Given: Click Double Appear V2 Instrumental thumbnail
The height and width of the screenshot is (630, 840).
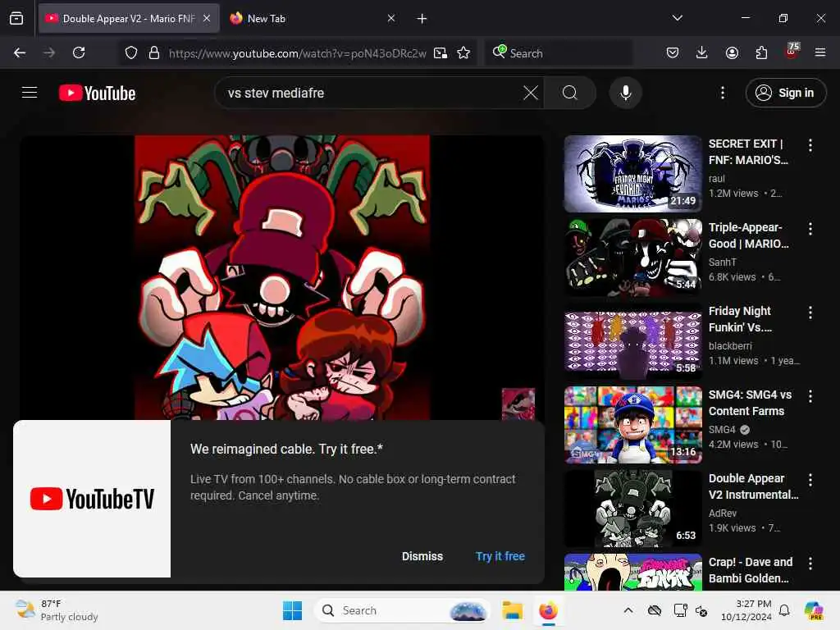Looking at the screenshot, I should point(632,509).
